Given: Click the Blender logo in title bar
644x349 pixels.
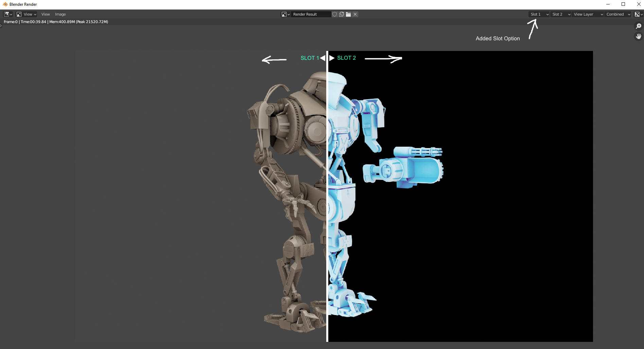Looking at the screenshot, I should coord(5,4).
